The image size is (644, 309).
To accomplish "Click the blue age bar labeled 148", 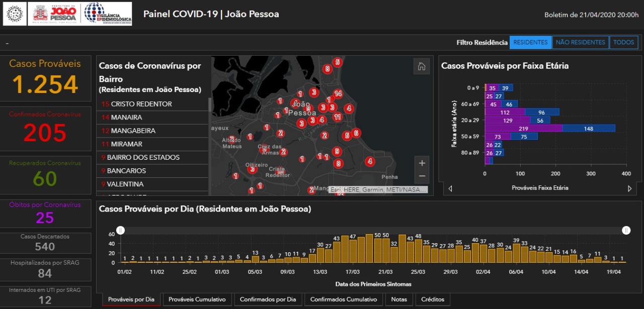I will coord(589,128).
